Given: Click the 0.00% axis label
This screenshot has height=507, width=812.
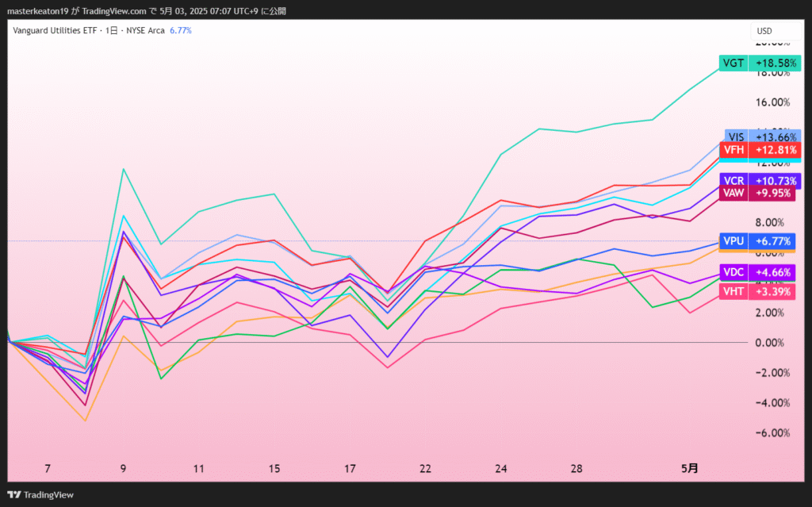Looking at the screenshot, I should (x=769, y=343).
